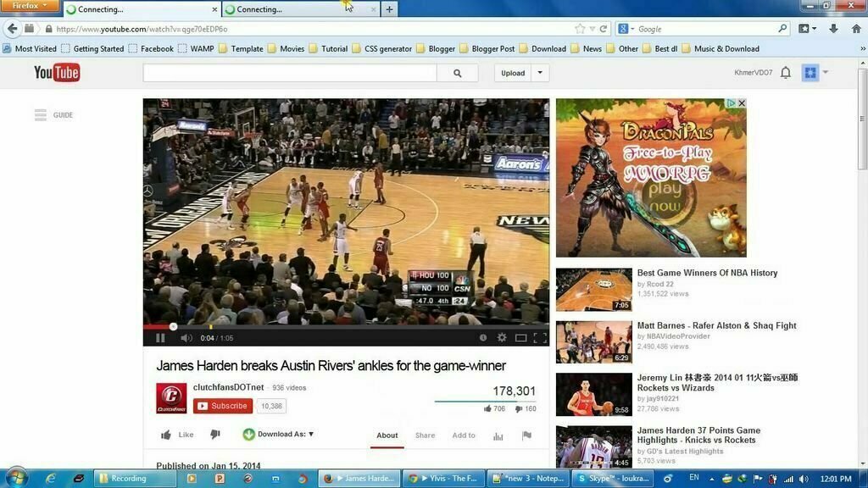868x488 pixels.
Task: Show hidden system tray icons
Action: coord(711,479)
